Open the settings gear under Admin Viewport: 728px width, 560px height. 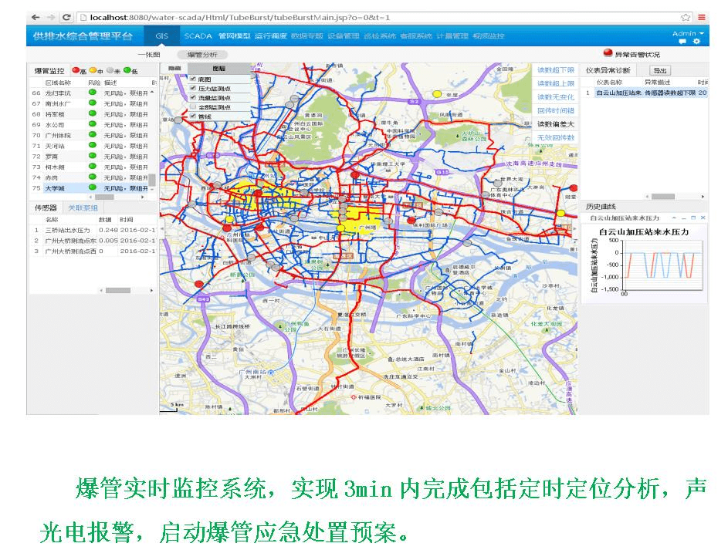pyautogui.click(x=697, y=42)
